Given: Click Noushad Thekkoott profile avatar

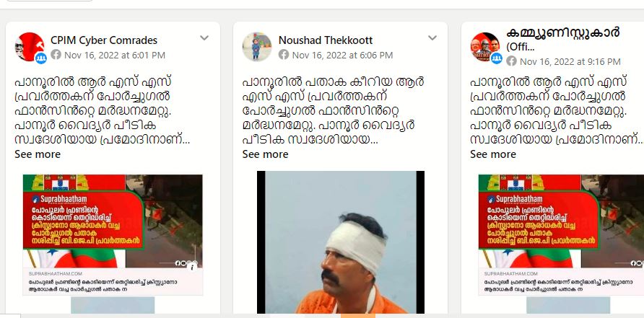Looking at the screenshot, I should pos(257,47).
